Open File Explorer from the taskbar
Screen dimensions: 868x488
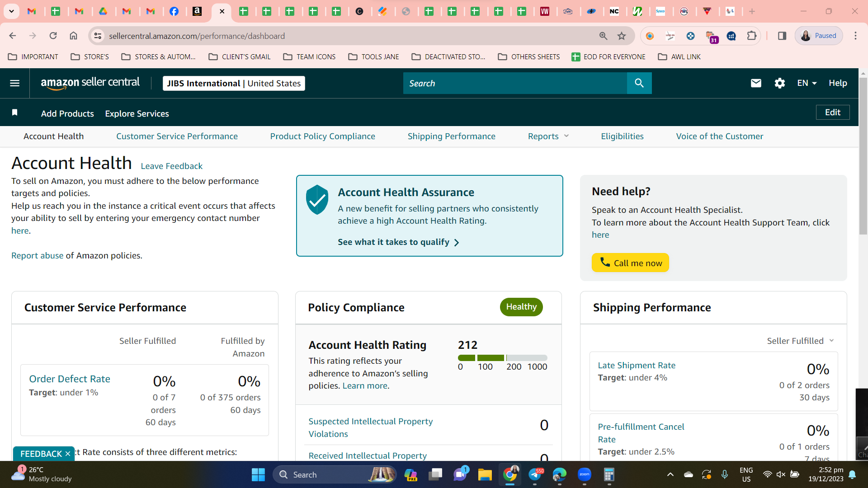coord(485,474)
